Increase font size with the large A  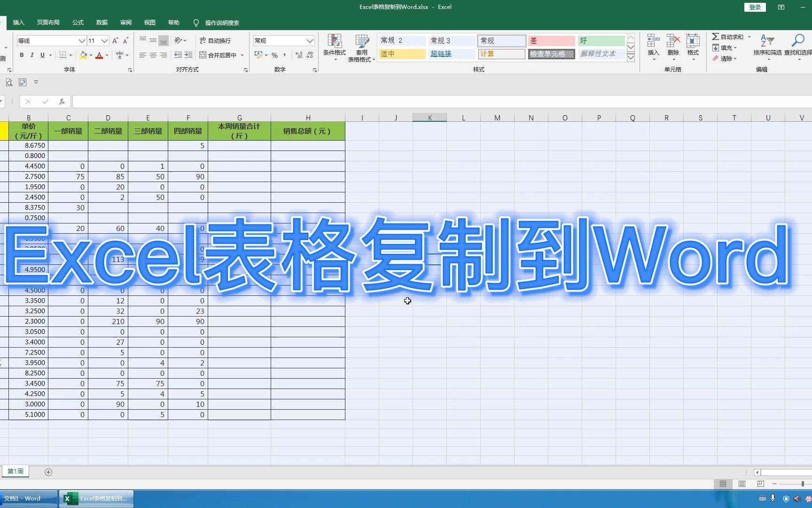click(x=115, y=41)
